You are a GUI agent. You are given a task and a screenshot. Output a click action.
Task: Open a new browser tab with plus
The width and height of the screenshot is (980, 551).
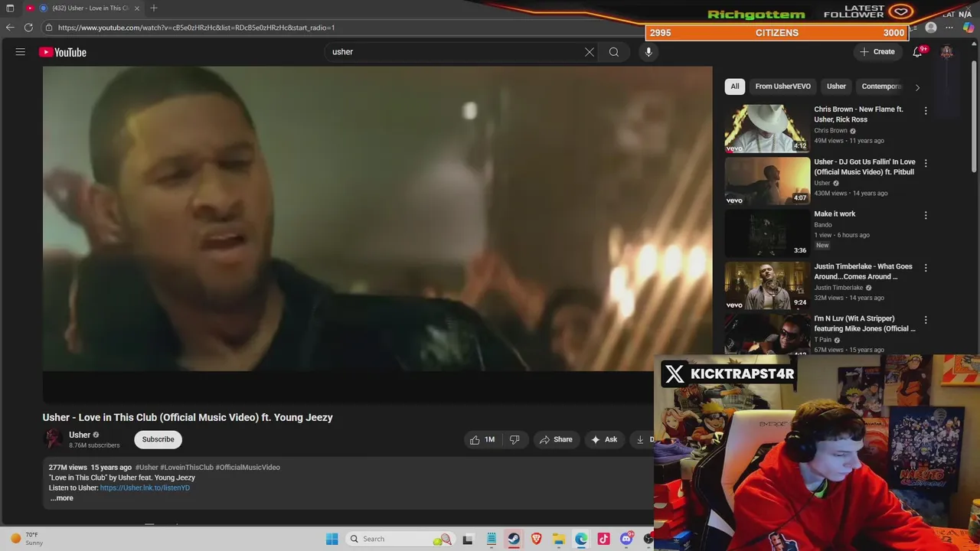[x=154, y=8]
